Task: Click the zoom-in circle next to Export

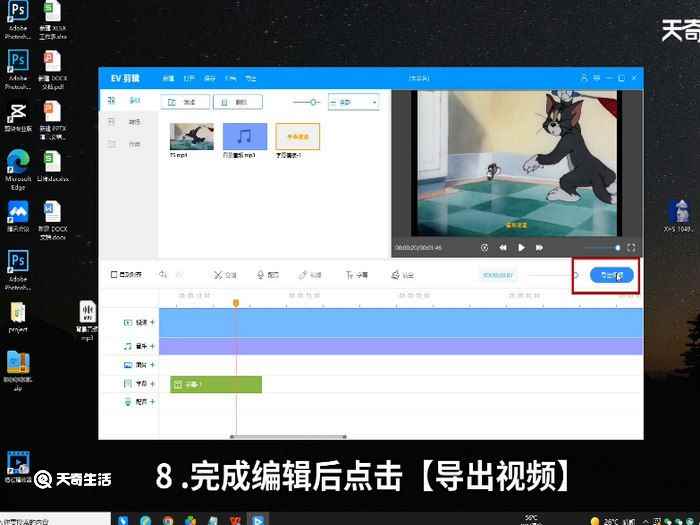Action: click(x=576, y=275)
